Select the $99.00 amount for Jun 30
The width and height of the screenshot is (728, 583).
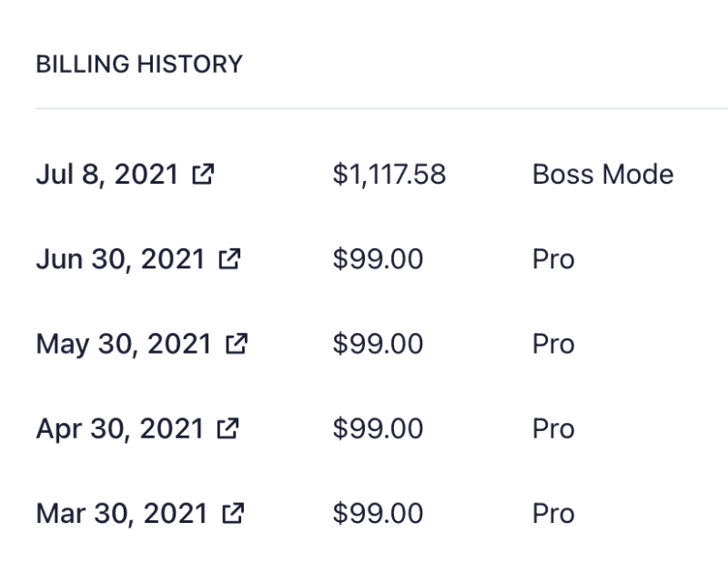pyautogui.click(x=378, y=259)
